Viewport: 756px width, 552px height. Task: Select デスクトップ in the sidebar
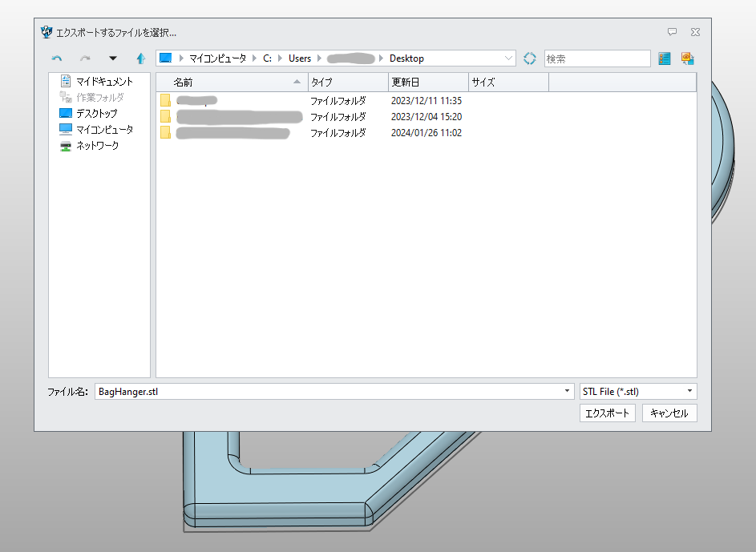coord(95,114)
